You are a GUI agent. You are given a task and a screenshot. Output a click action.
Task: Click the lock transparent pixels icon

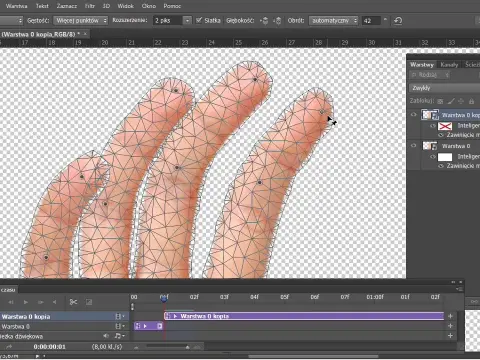point(440,101)
